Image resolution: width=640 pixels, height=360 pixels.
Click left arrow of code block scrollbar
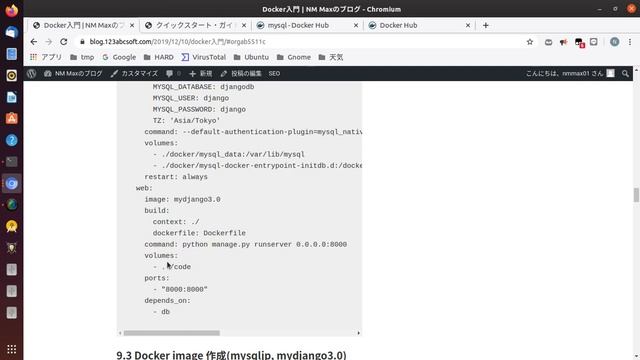(x=120, y=333)
